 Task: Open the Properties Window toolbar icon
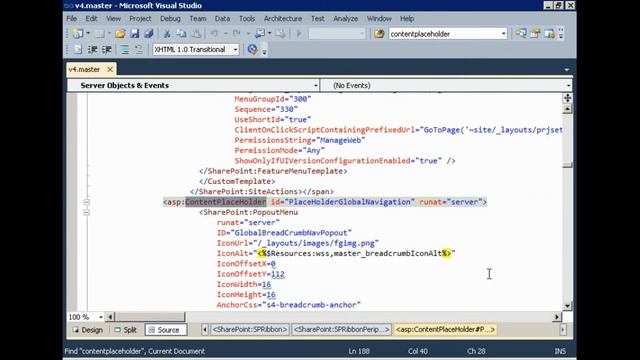[535, 34]
